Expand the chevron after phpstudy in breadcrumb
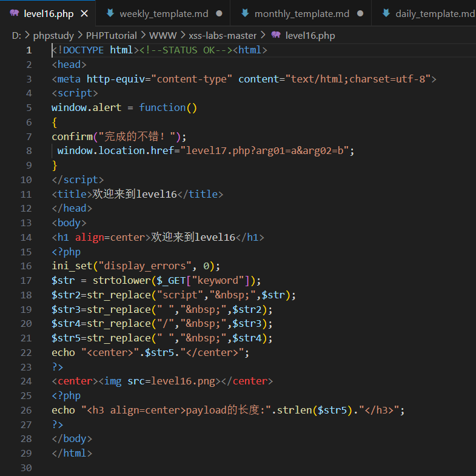 (x=80, y=35)
